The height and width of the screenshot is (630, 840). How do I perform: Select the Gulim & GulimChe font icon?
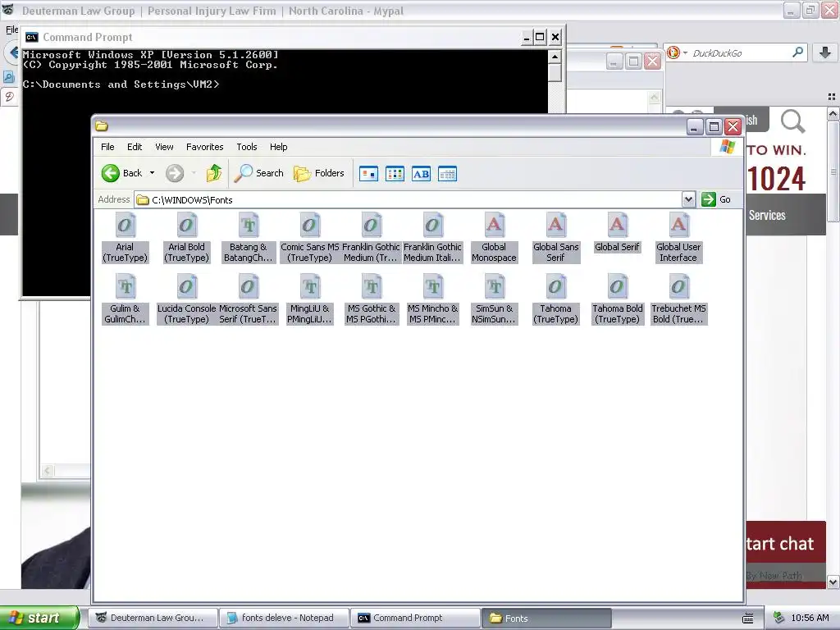pos(125,299)
